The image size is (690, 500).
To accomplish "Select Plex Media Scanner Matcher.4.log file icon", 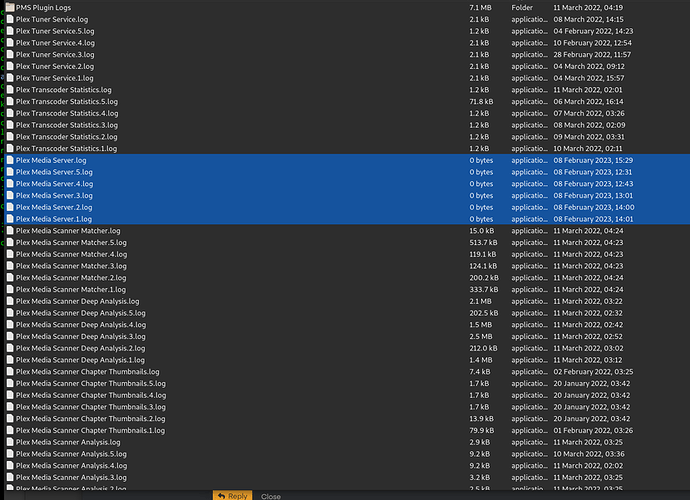I will pyautogui.click(x=10, y=254).
